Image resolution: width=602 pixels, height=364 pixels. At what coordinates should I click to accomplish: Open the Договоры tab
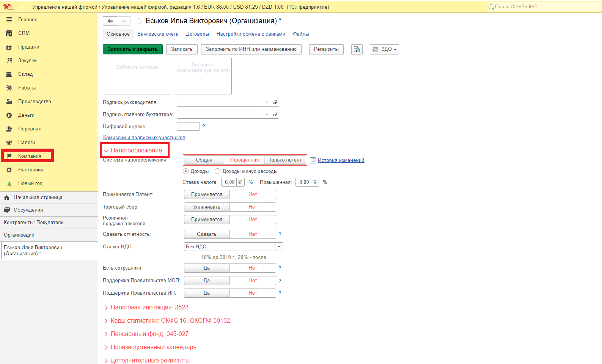pos(197,34)
